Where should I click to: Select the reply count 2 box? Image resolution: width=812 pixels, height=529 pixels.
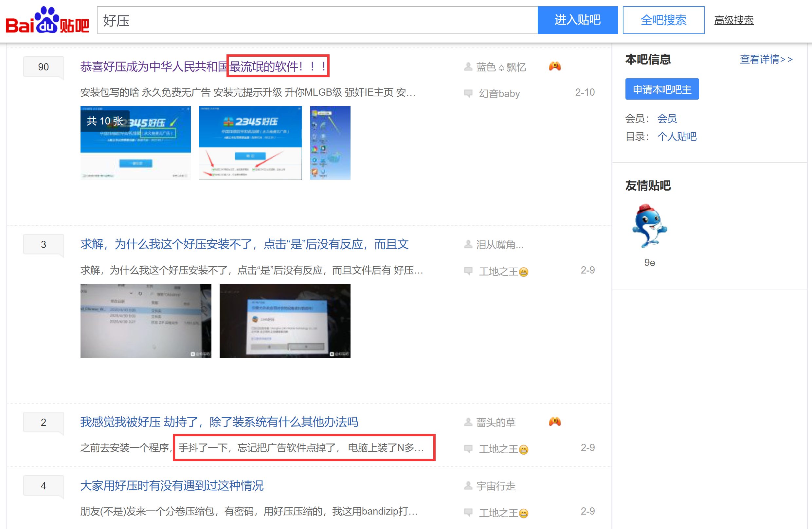[x=43, y=423]
